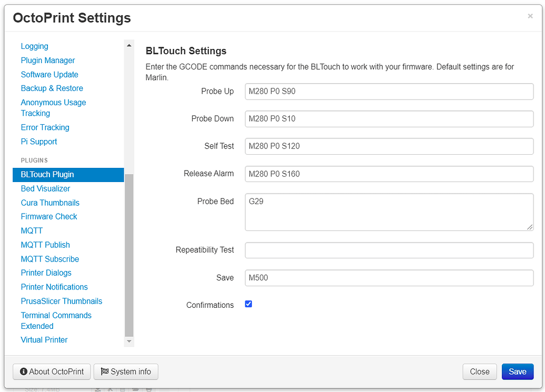This screenshot has height=392, width=545.
Task: Go to Software Update settings
Action: [49, 74]
